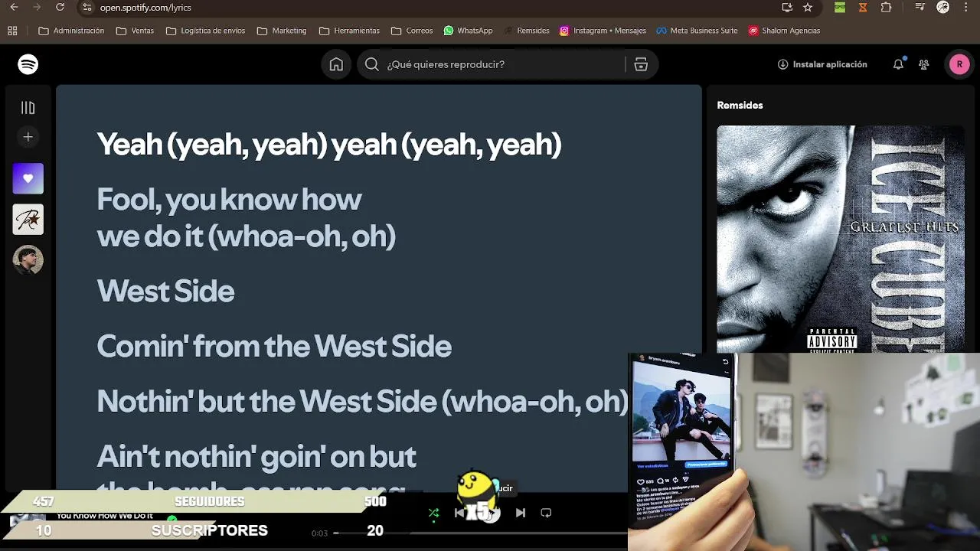980x551 pixels.
Task: Open Chrome three-dot menu
Action: [x=966, y=8]
